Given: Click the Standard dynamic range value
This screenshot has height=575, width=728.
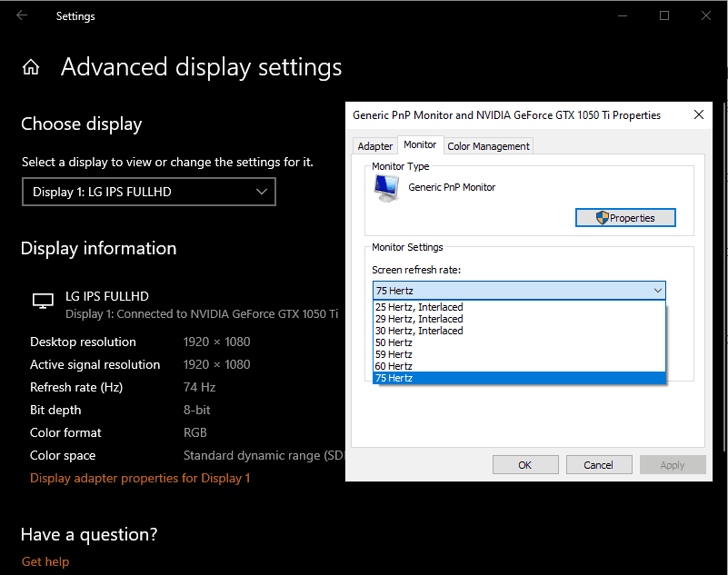Looking at the screenshot, I should click(264, 455).
